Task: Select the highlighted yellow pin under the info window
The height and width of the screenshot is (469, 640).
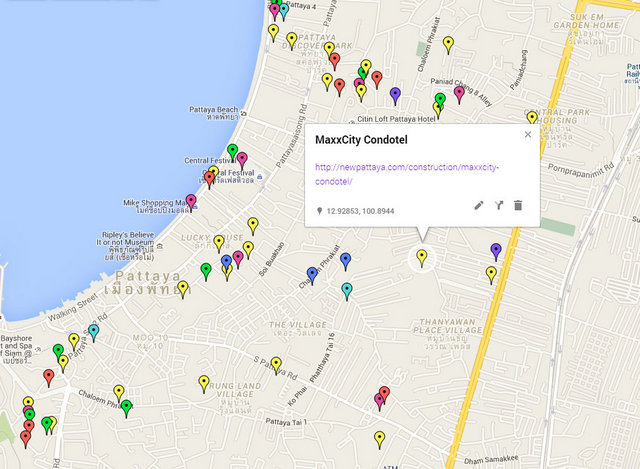Action: tap(422, 258)
